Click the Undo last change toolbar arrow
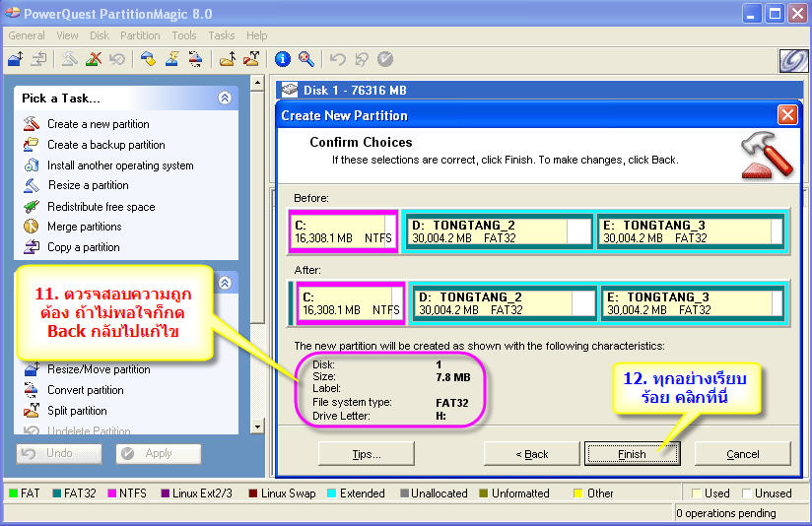The width and height of the screenshot is (812, 526). pos(338,59)
